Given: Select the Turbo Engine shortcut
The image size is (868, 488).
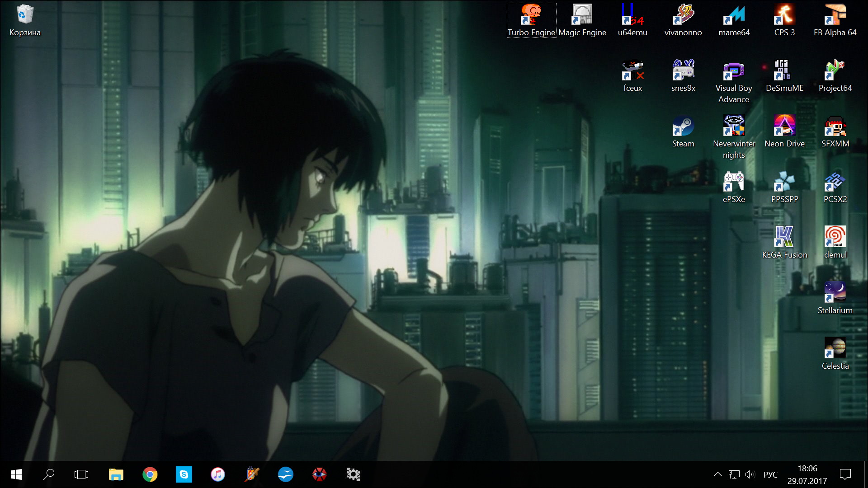Looking at the screenshot, I should [x=531, y=21].
